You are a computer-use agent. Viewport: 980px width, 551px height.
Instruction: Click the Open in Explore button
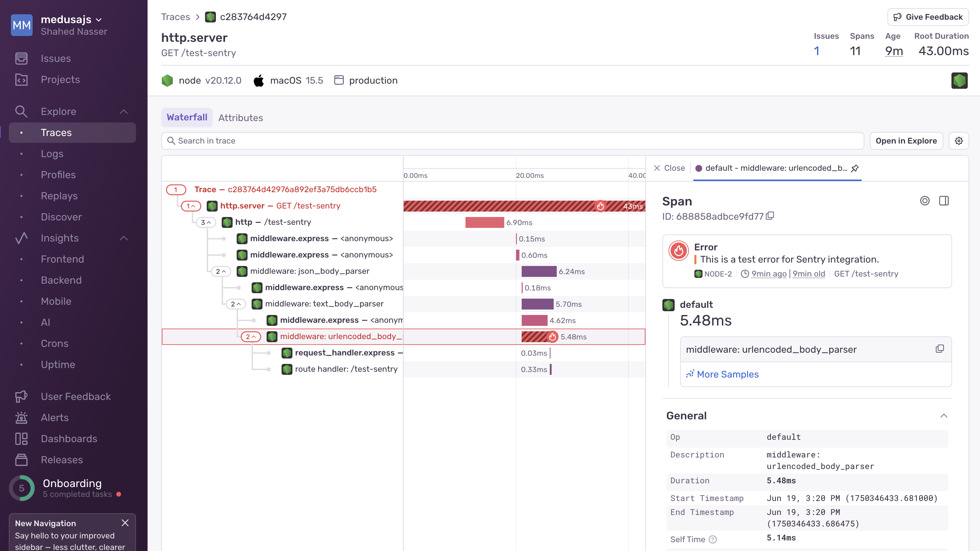tap(906, 141)
